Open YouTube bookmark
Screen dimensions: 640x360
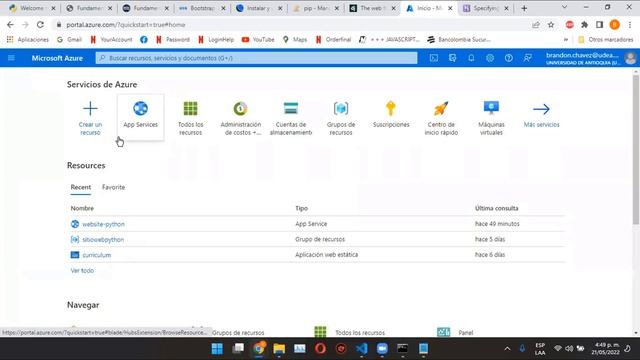coord(258,40)
